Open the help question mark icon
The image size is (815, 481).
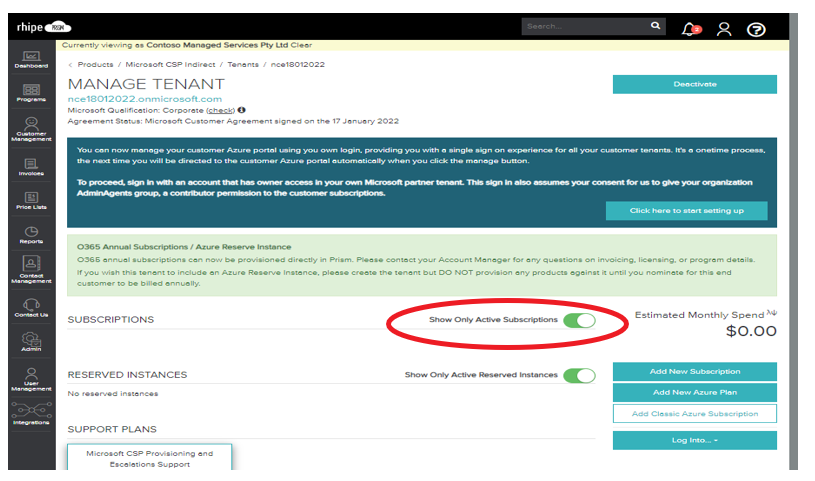coord(756,30)
